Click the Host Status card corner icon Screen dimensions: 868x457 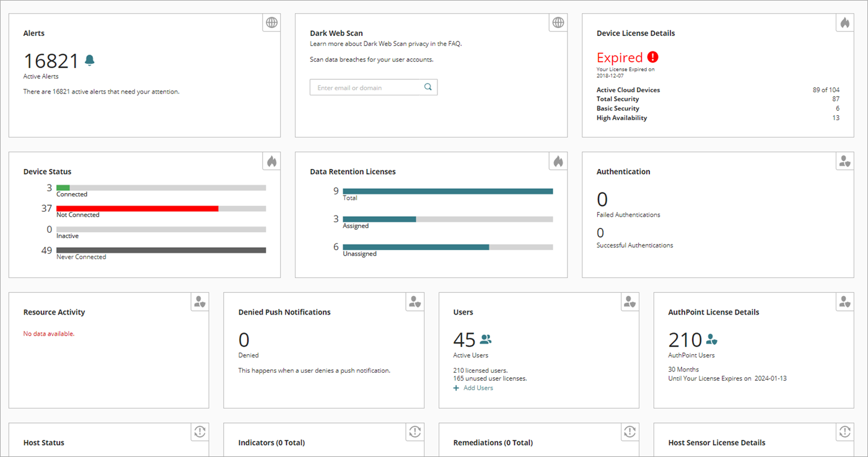click(199, 432)
